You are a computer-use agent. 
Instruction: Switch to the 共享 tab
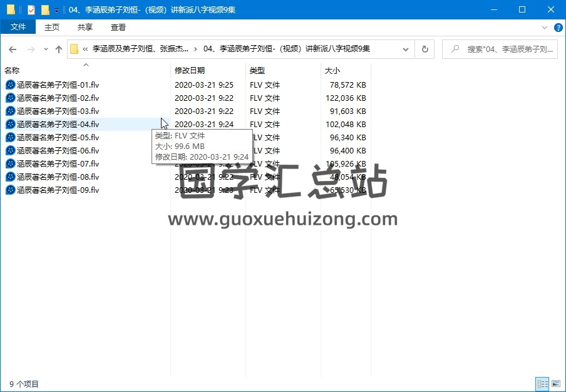85,27
